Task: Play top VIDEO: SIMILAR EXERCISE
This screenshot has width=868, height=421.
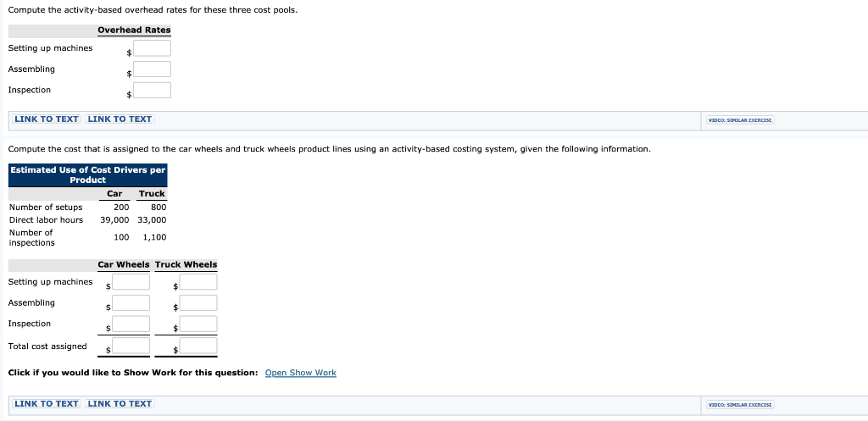Action: 739,120
